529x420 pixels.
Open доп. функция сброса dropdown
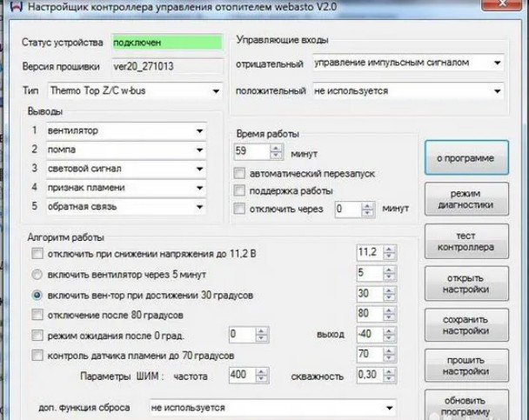[x=272, y=408]
